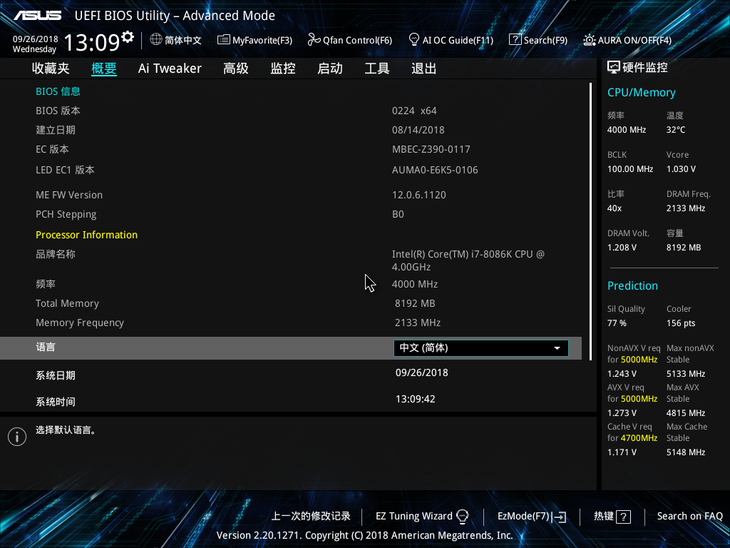Screen dimensions: 730x548
Task: Switch to EzMode(F7)
Action: [532, 516]
